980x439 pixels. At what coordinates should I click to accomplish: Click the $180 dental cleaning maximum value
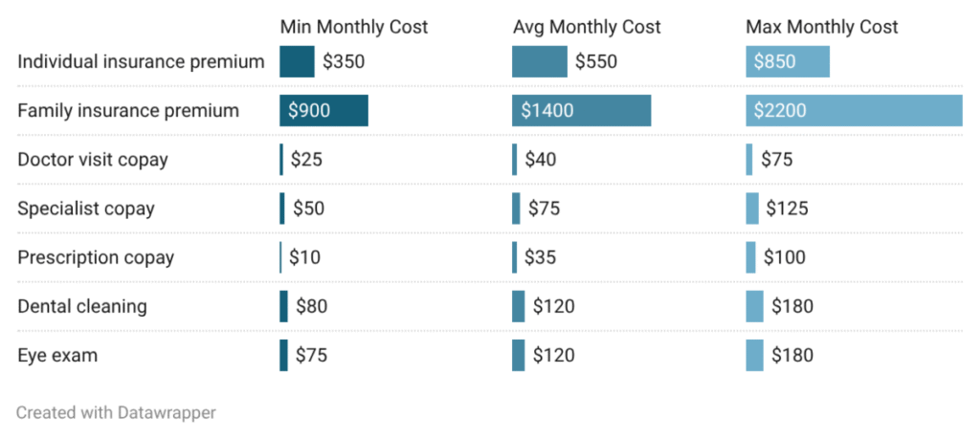(x=792, y=307)
